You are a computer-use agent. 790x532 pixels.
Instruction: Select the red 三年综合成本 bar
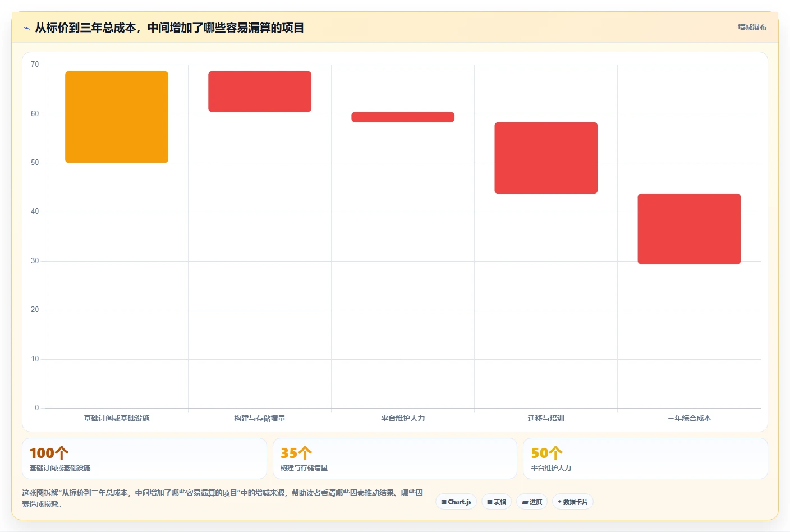(x=689, y=228)
